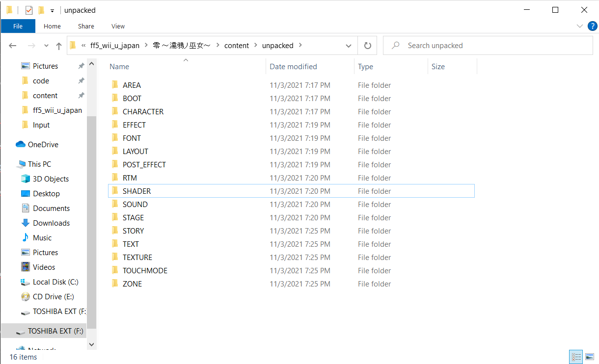Switch to Large icons view layout
This screenshot has height=364, width=599.
[589, 357]
